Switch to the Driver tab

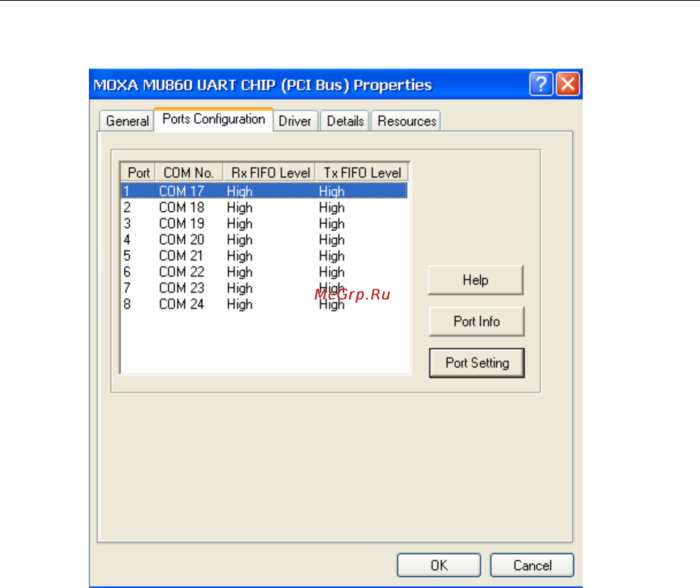(x=295, y=121)
